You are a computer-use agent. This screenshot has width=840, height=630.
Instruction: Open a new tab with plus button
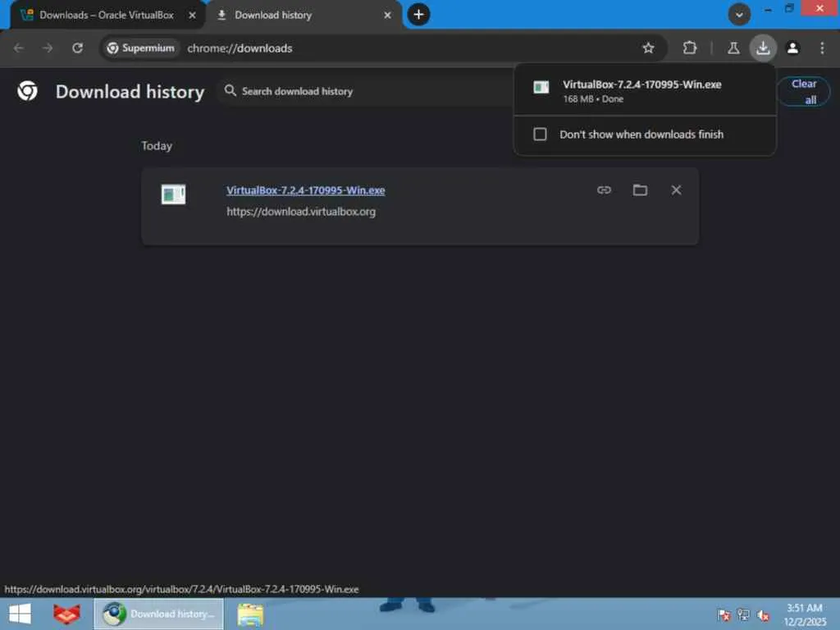(418, 15)
